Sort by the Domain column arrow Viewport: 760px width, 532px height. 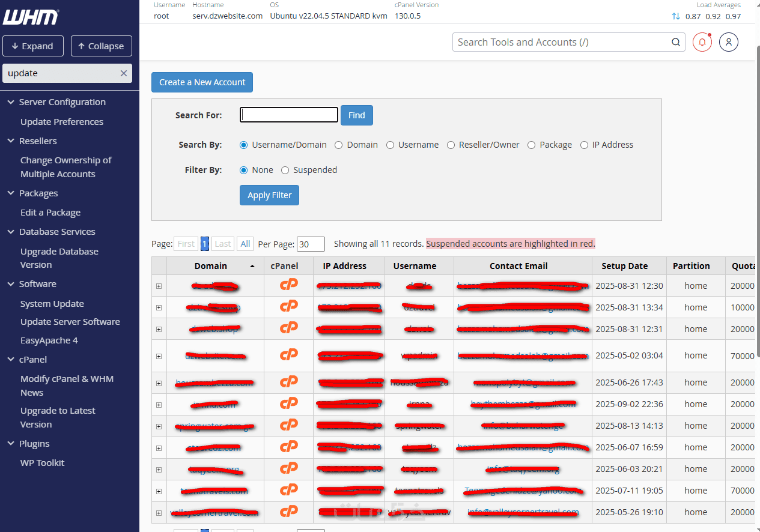coord(252,266)
